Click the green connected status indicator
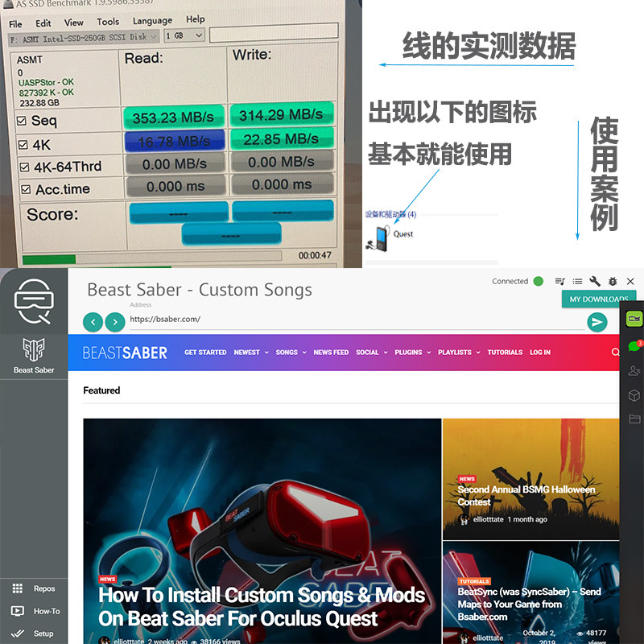 click(538, 281)
